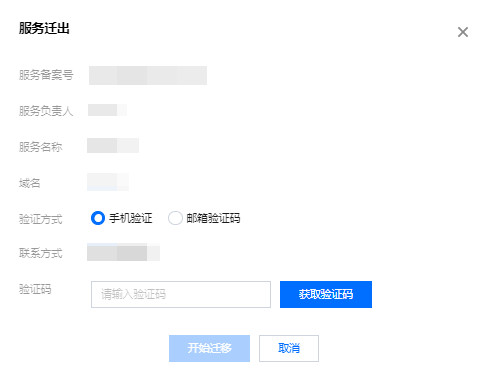
Task: Click the 服务备案号 field label
Action: pyautogui.click(x=46, y=75)
